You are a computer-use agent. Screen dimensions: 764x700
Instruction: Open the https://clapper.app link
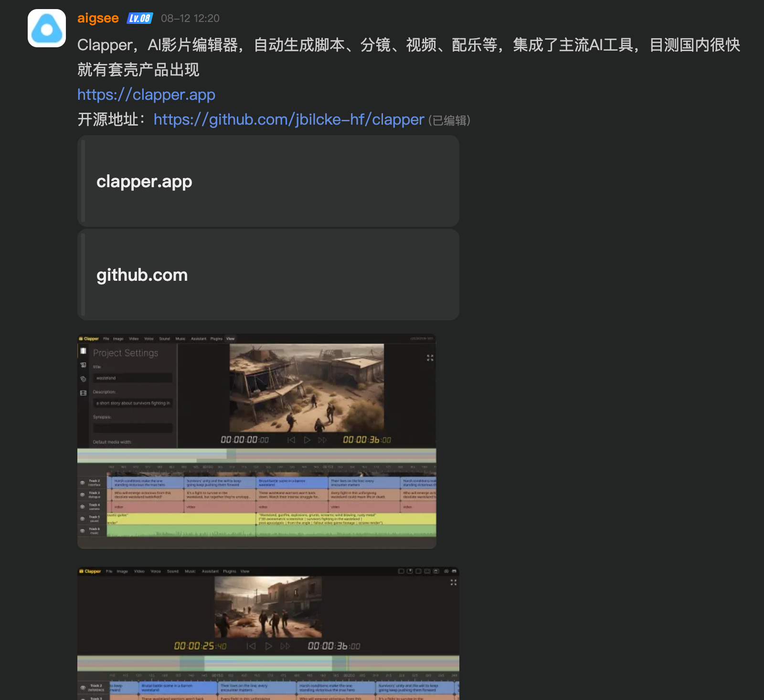point(146,95)
